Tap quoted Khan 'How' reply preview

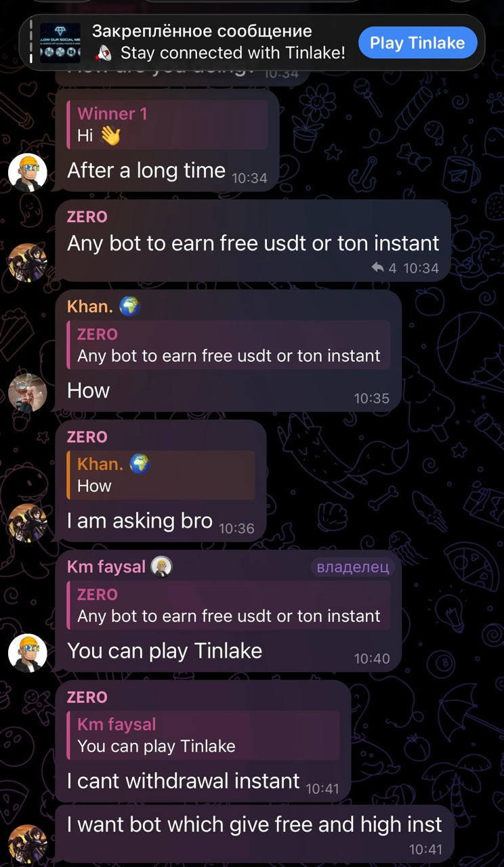[x=161, y=475]
